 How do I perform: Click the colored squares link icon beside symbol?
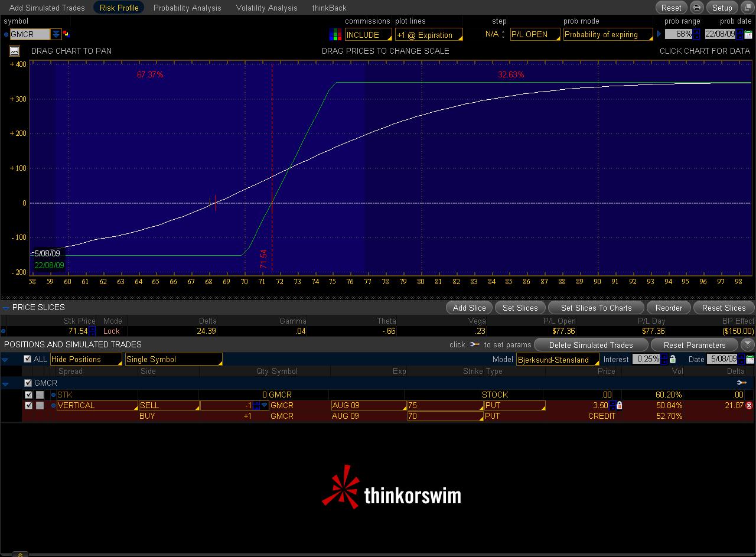66,34
